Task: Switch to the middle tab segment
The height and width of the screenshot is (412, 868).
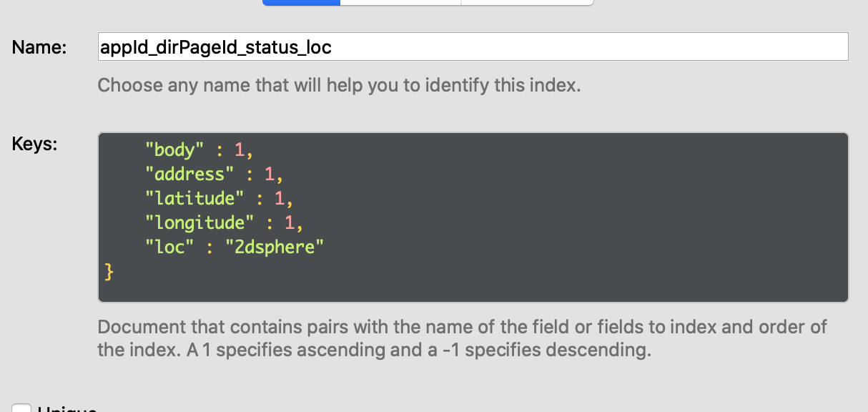Action: (400, 2)
